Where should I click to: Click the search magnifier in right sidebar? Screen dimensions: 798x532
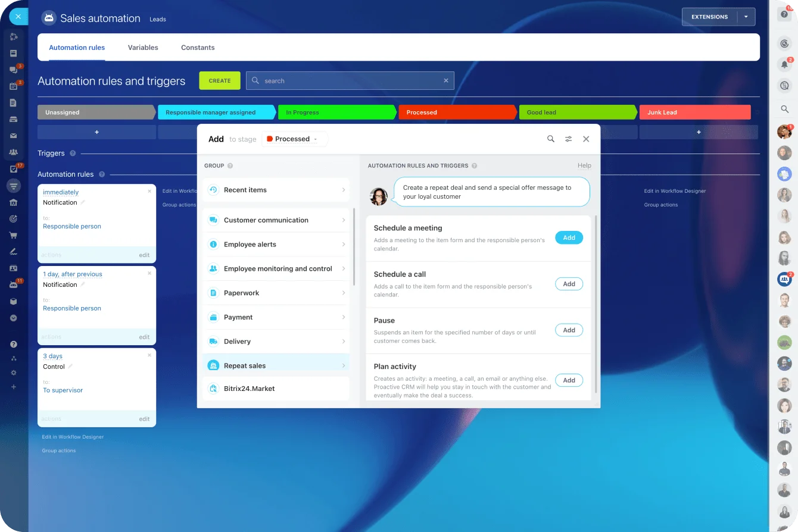click(x=784, y=109)
